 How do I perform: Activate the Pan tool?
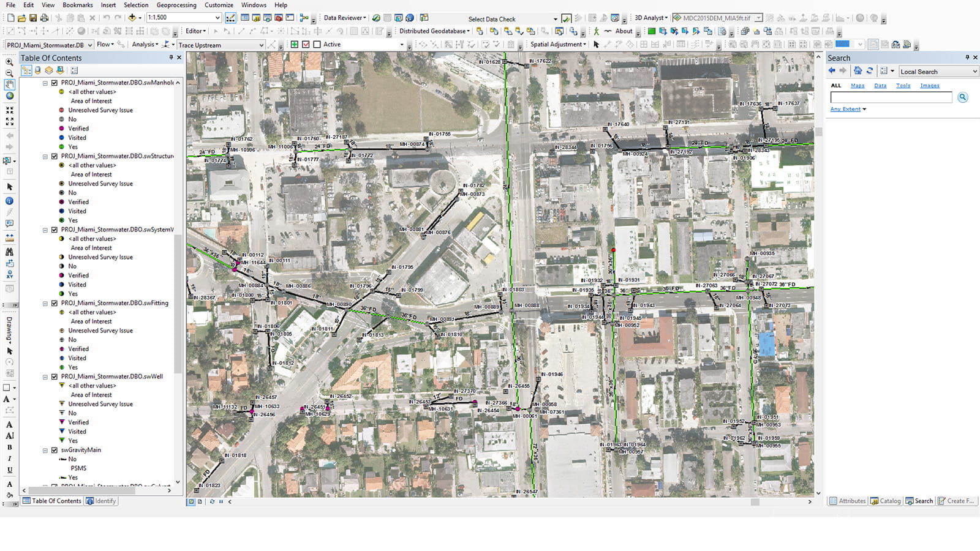[9, 86]
